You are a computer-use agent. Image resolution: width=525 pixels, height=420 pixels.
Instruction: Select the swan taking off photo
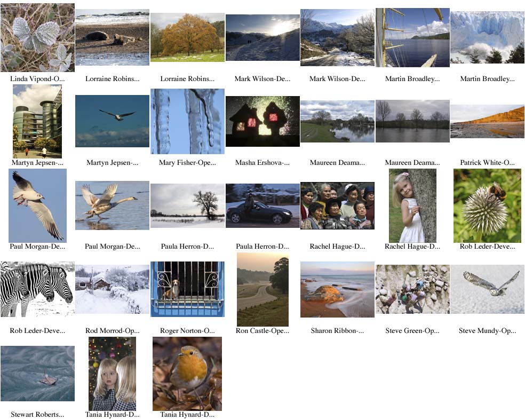click(x=112, y=205)
